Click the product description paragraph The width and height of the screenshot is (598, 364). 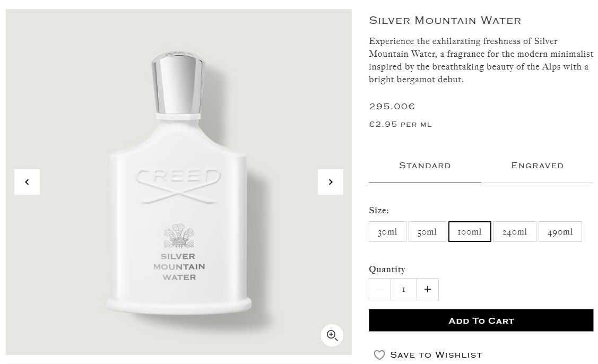(x=481, y=60)
